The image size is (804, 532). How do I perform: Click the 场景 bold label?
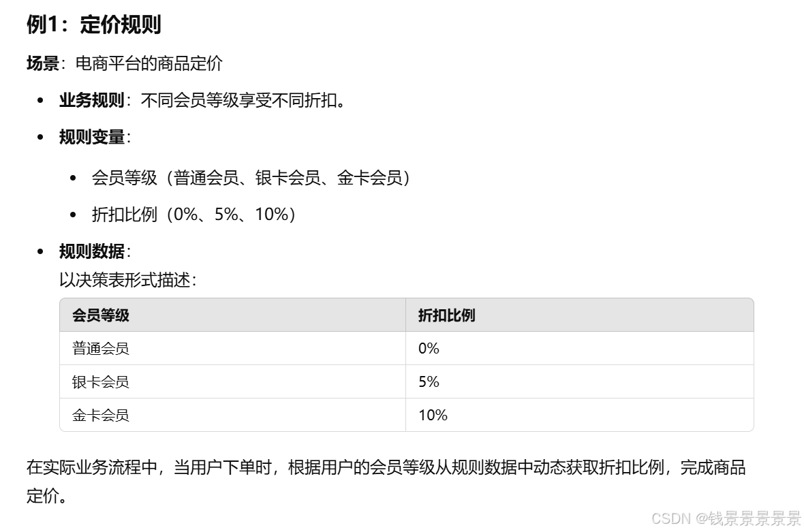pyautogui.click(x=42, y=63)
